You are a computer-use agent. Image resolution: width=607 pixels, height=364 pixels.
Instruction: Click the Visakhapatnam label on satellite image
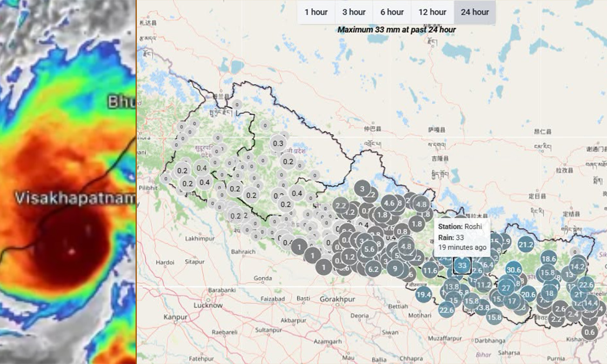click(x=75, y=198)
